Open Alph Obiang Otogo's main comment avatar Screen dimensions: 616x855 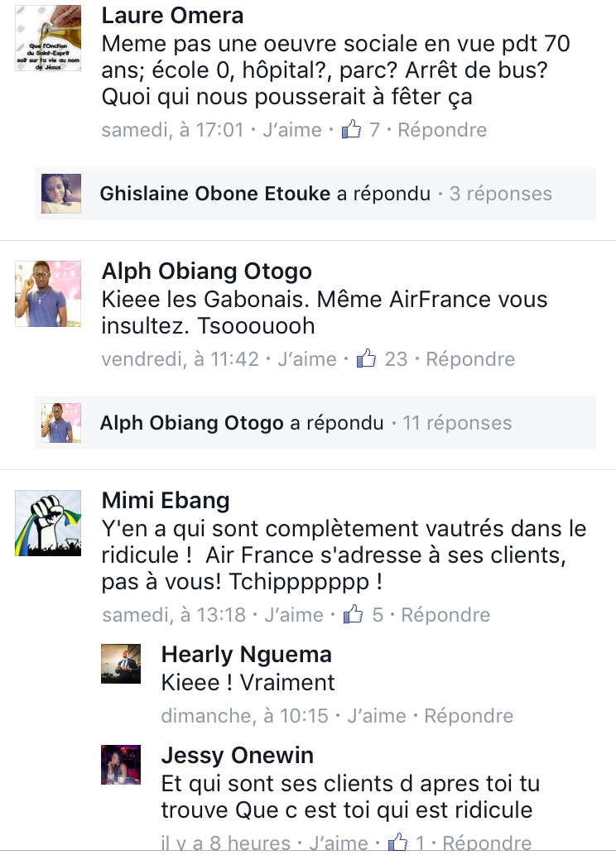tap(48, 294)
